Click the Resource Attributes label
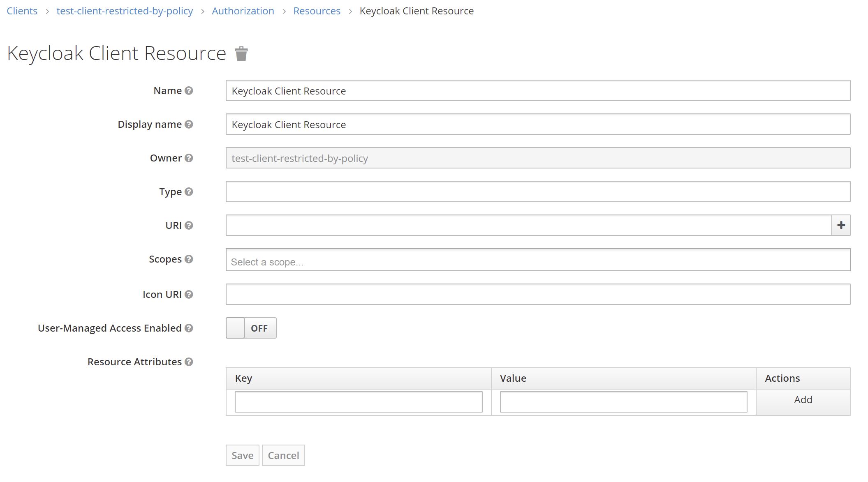 click(134, 362)
